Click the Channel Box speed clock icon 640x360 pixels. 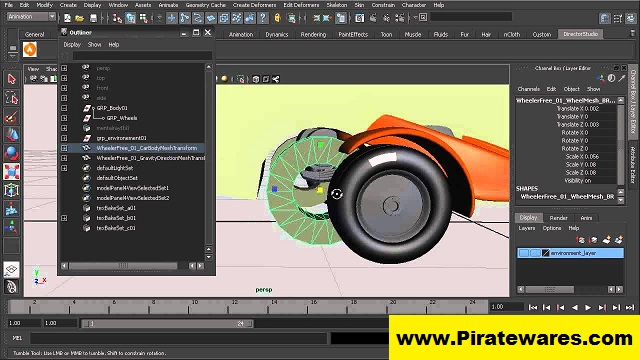click(x=611, y=78)
